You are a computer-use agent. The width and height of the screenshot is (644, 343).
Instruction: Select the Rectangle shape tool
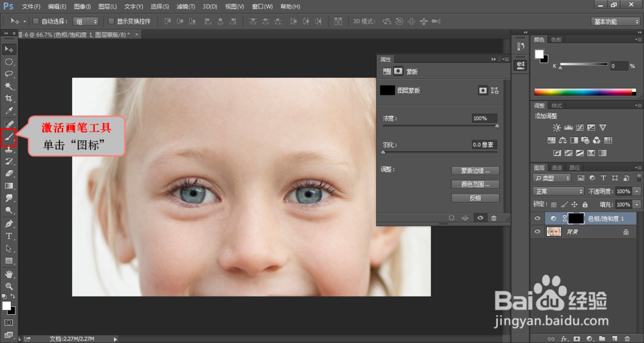tap(8, 261)
